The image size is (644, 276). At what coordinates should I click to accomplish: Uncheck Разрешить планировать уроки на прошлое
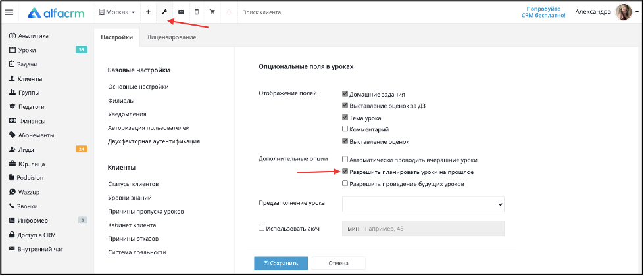pos(345,172)
